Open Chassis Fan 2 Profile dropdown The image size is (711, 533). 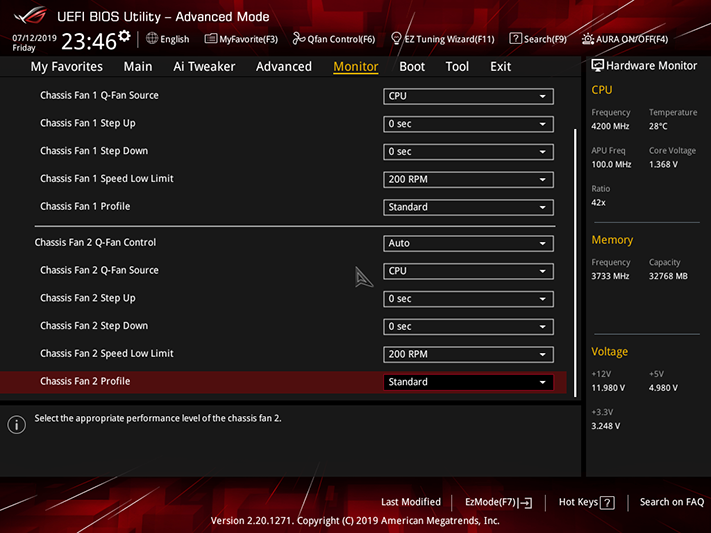[x=468, y=382]
